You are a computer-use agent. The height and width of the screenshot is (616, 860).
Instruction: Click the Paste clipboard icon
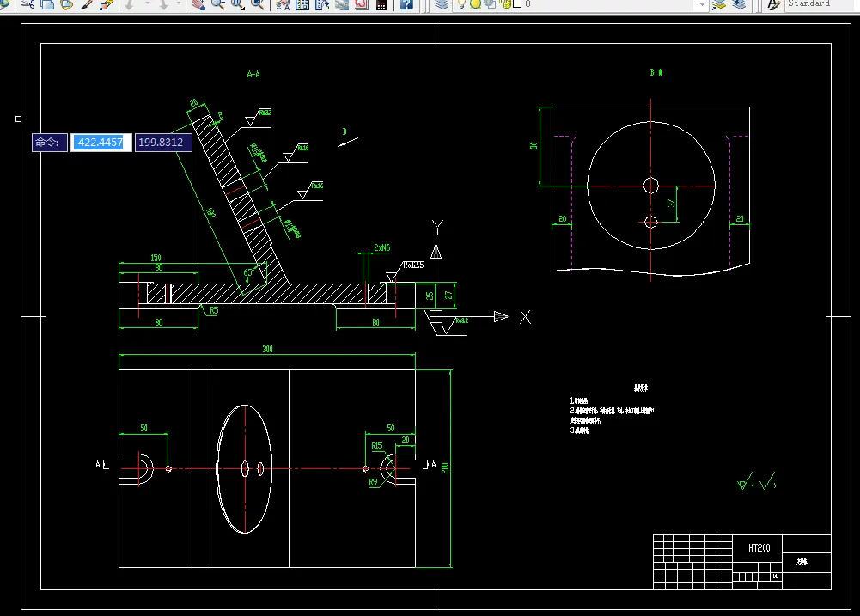(x=66, y=4)
